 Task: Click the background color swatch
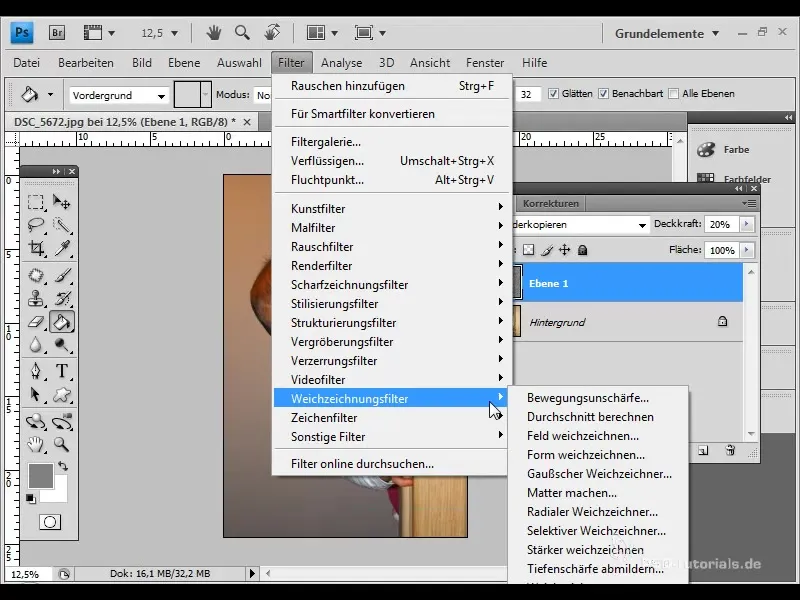59,493
